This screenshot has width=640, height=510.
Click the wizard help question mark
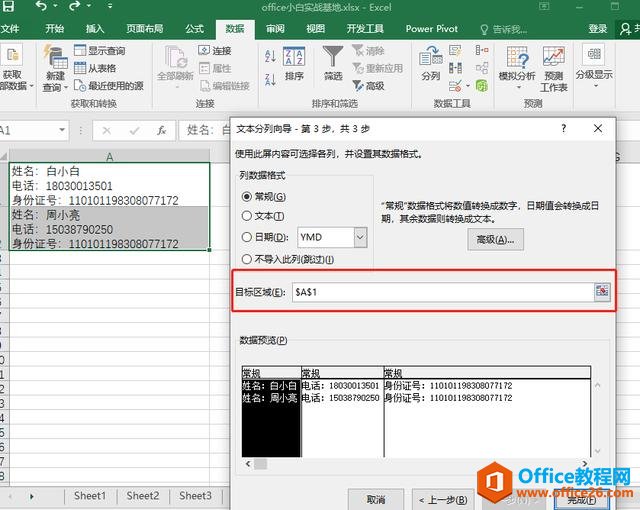click(x=564, y=129)
